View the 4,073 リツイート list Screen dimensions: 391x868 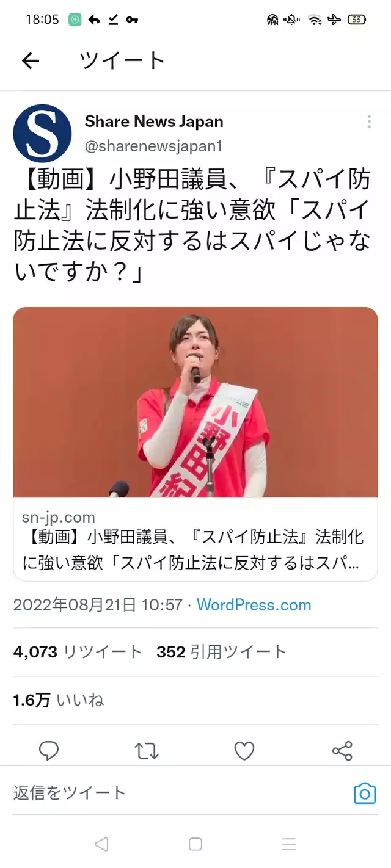pyautogui.click(x=78, y=652)
